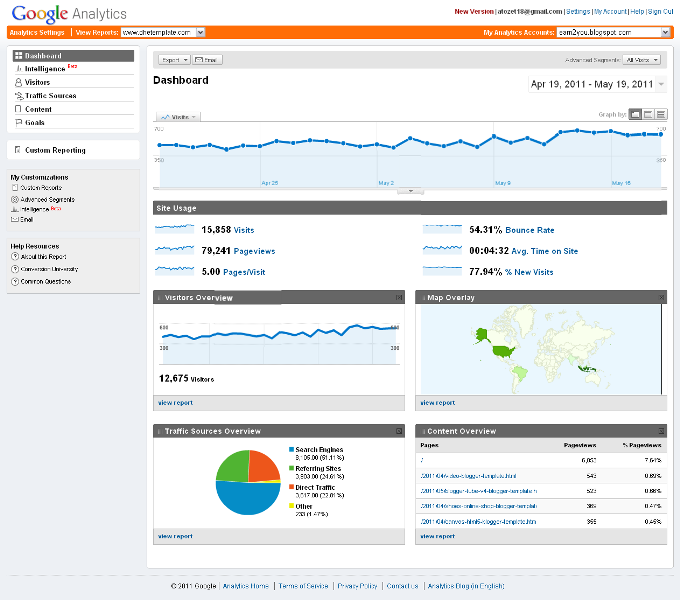Open the root page "/" in Content Overview

[422, 460]
